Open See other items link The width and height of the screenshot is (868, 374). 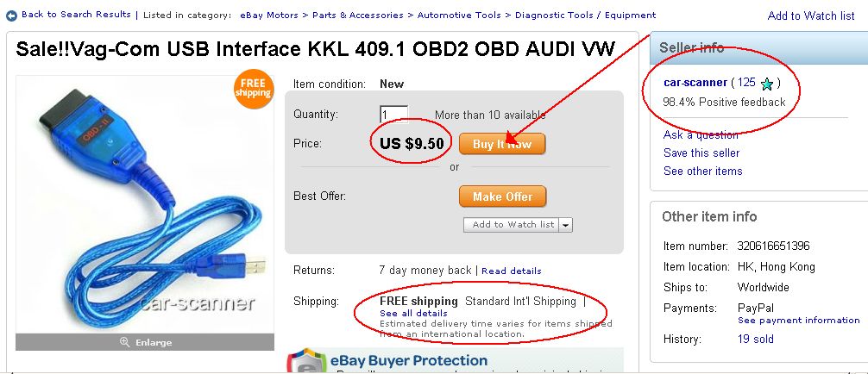tap(702, 171)
